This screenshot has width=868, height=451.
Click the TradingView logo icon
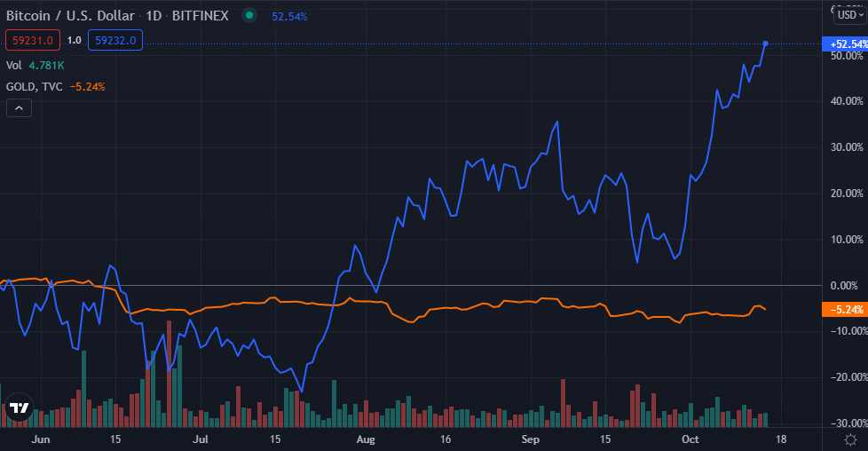click(x=19, y=407)
